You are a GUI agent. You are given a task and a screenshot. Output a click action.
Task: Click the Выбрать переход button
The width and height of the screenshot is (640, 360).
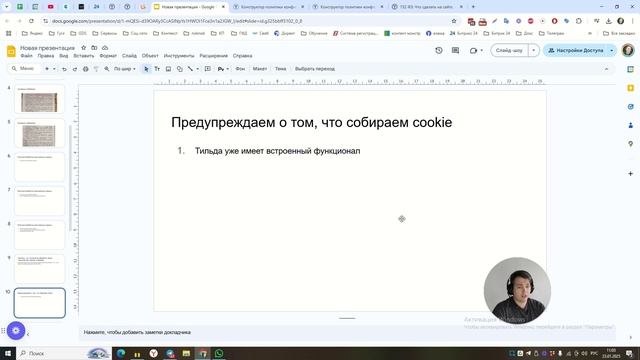point(315,69)
